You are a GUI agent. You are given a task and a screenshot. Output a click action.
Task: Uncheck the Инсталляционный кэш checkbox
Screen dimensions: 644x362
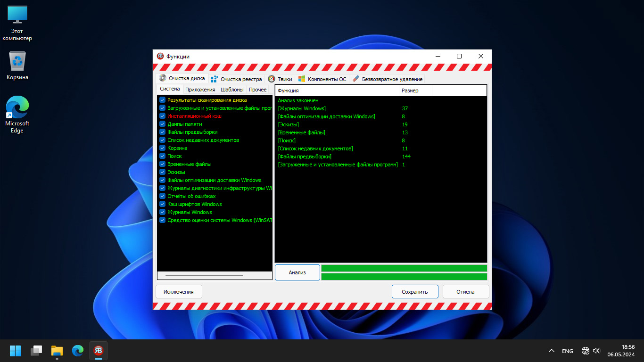coord(162,116)
